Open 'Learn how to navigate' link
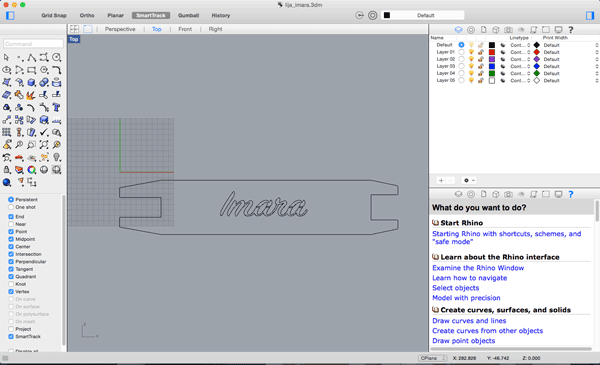 pos(470,278)
